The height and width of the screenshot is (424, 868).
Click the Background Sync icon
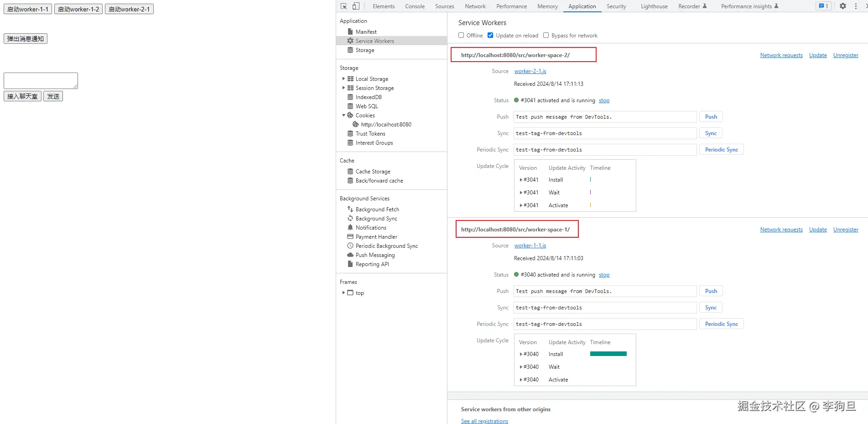(350, 218)
